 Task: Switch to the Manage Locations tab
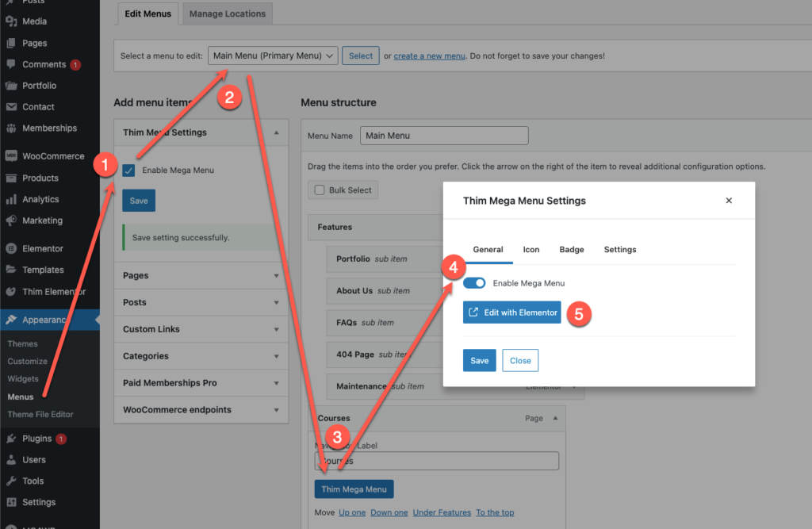pos(227,13)
